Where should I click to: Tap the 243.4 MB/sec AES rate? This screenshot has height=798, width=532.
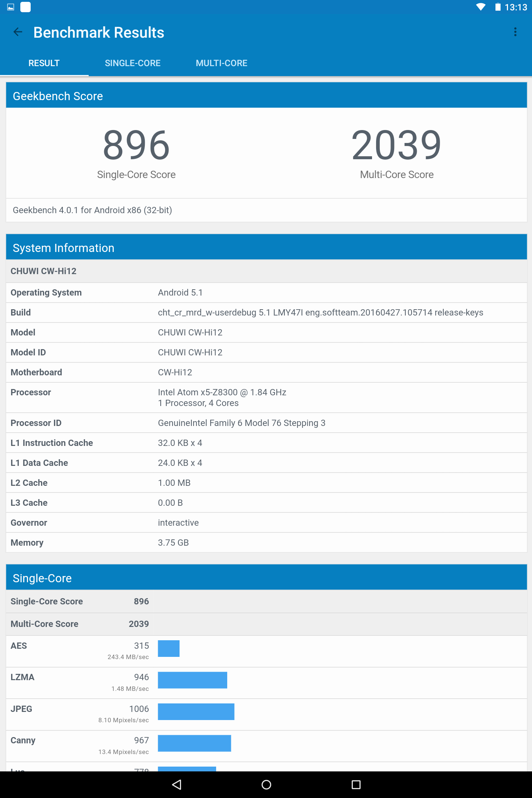pyautogui.click(x=128, y=657)
